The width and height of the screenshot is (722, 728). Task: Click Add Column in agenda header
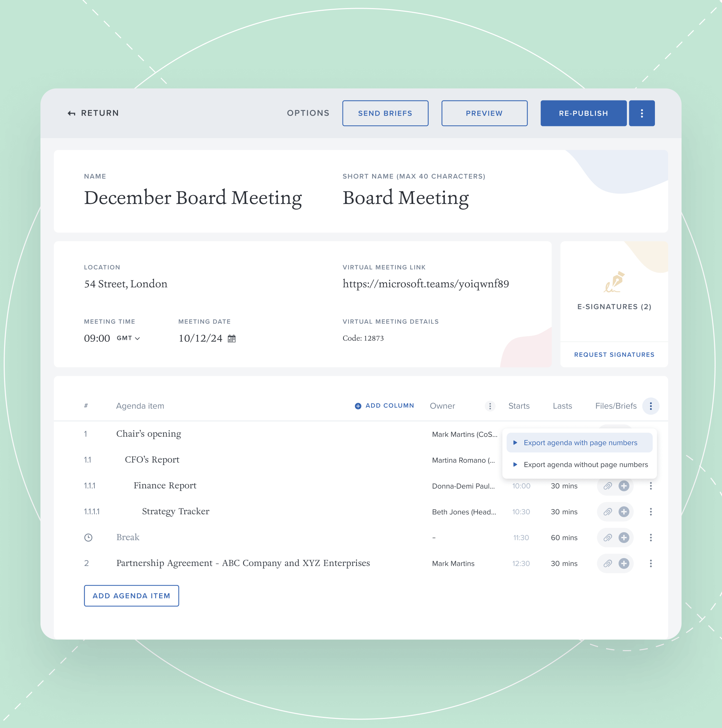384,405
